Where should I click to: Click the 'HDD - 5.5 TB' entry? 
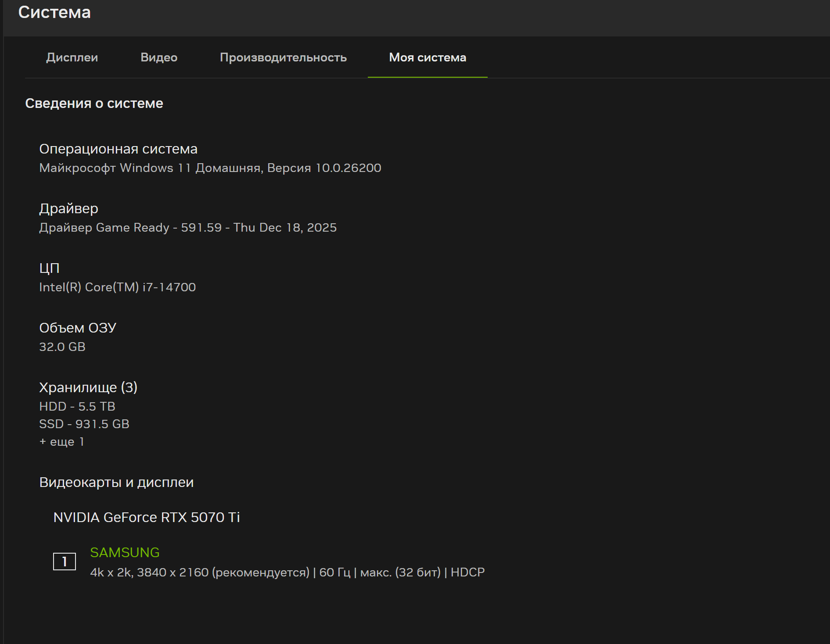[x=77, y=407]
